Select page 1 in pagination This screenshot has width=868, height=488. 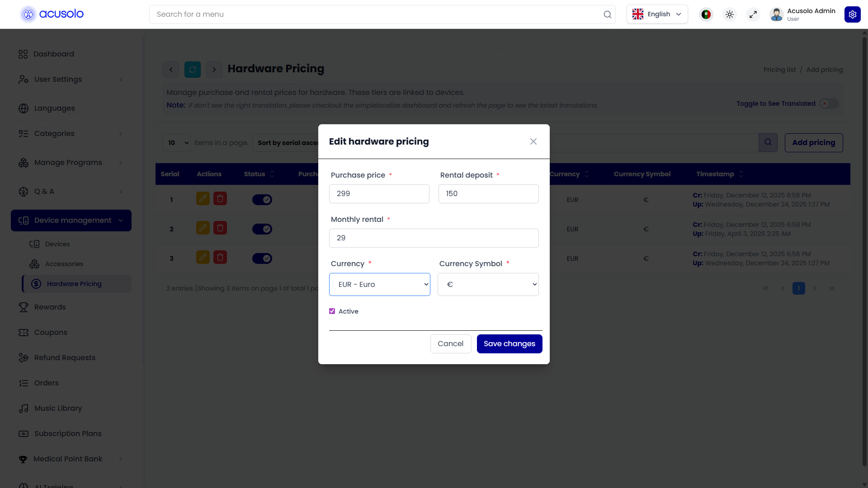click(799, 288)
